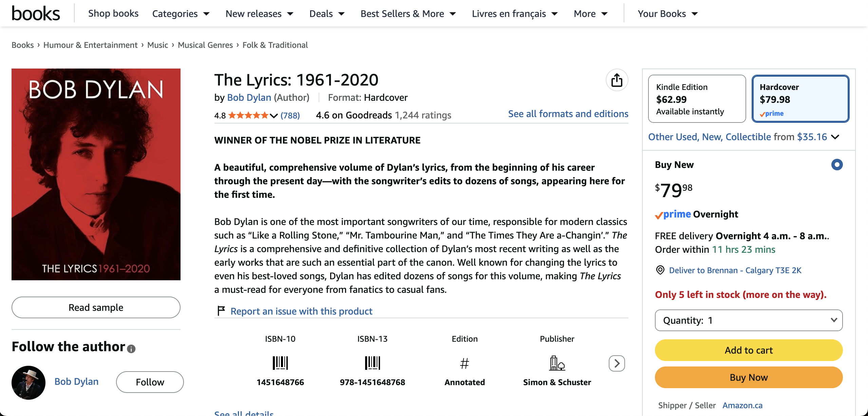This screenshot has width=868, height=416.
Task: Click the 4.6 on Goodreads rating text
Action: [354, 115]
